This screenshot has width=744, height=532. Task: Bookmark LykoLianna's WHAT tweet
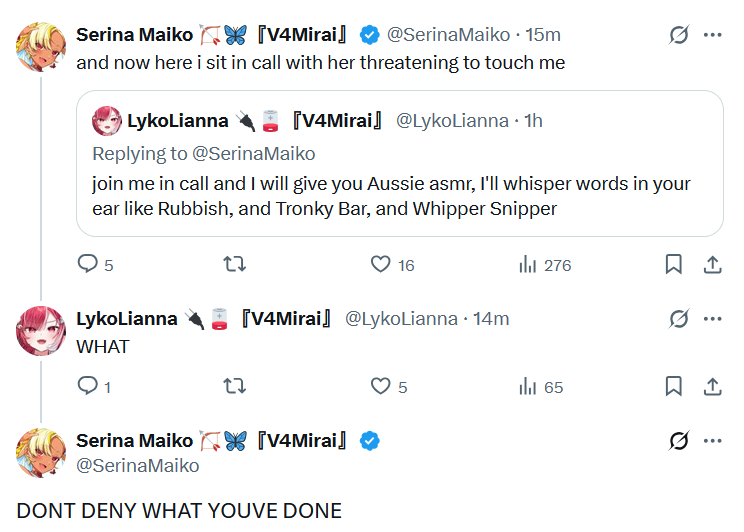coord(674,386)
